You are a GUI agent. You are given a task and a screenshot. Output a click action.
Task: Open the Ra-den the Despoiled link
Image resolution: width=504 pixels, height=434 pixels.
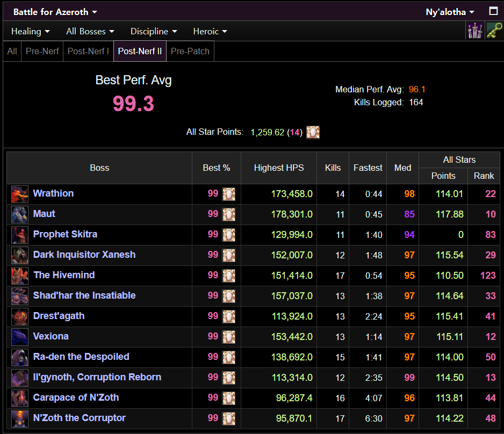[x=81, y=357]
